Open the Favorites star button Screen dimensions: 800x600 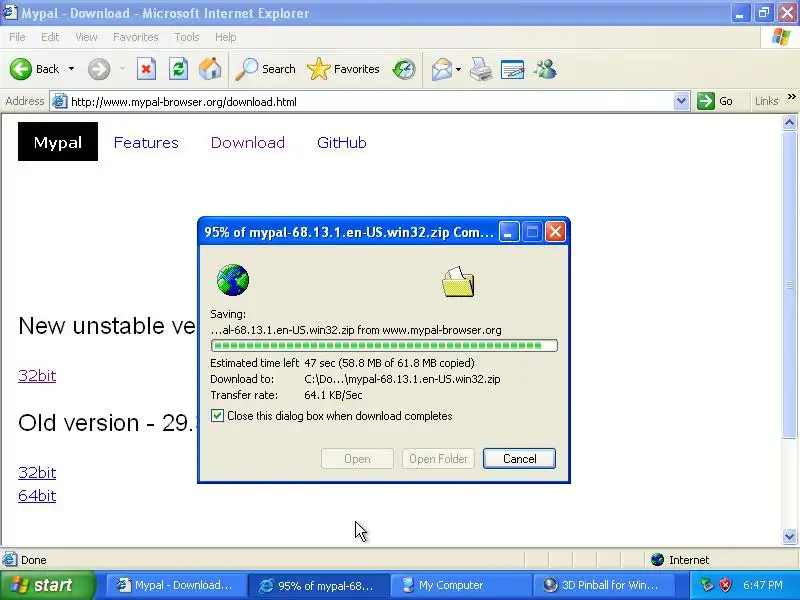point(343,69)
